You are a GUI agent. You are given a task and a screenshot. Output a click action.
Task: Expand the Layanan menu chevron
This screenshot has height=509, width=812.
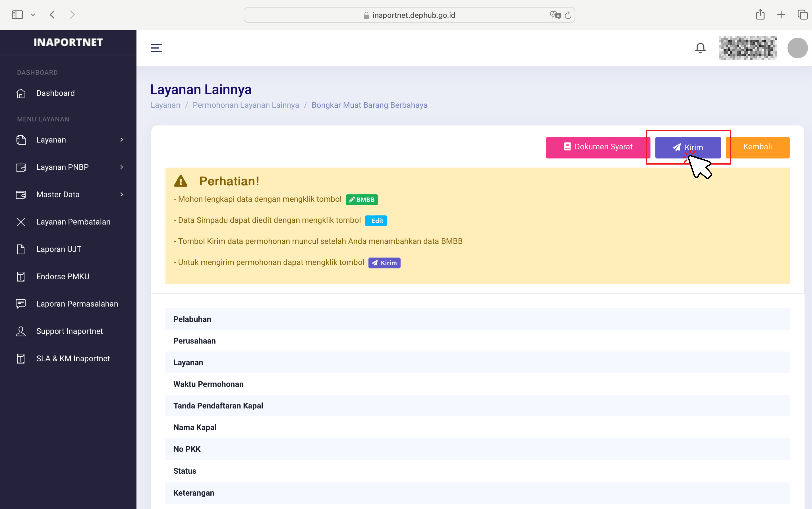pyautogui.click(x=122, y=140)
